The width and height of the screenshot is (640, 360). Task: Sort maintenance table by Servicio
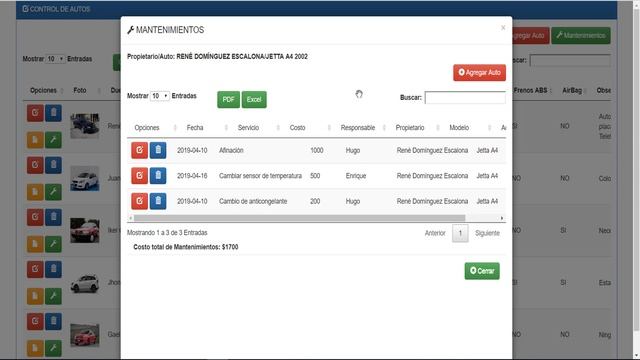click(248, 128)
